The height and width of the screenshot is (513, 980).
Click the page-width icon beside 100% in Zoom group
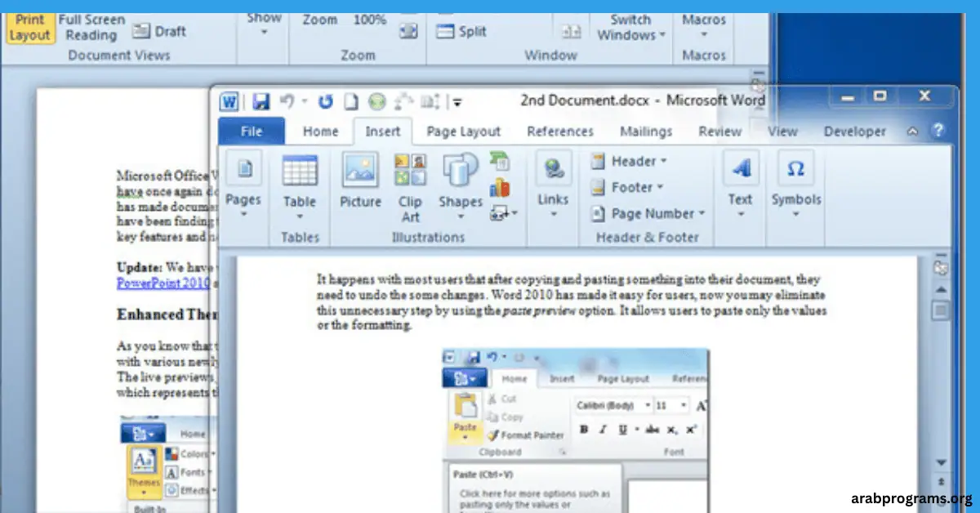[408, 31]
